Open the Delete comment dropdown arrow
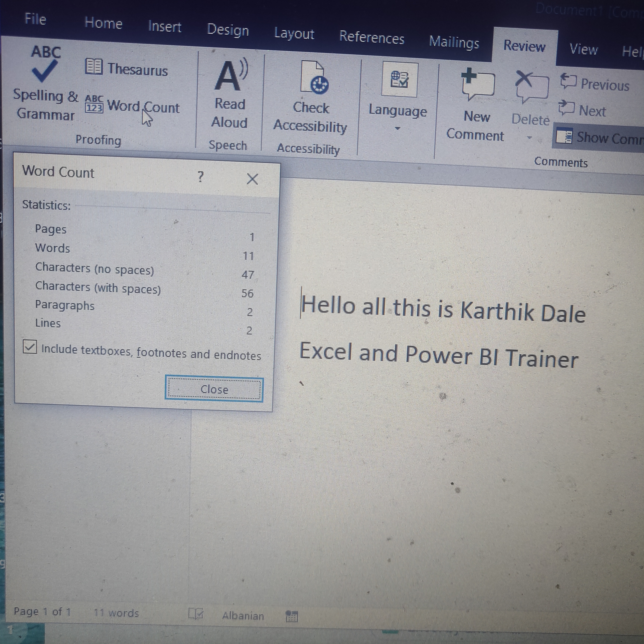 (529, 137)
